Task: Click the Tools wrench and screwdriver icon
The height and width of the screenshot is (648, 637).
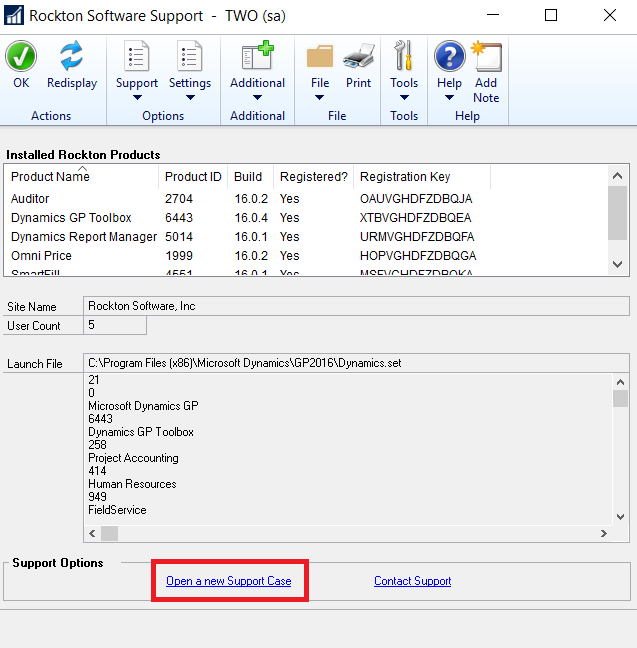Action: (403, 55)
